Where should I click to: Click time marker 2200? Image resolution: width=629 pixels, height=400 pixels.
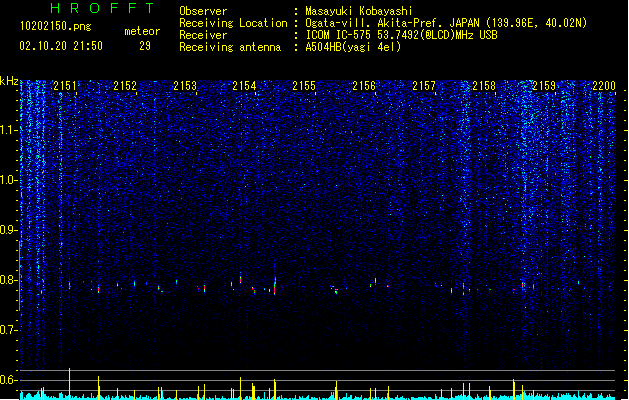point(604,85)
